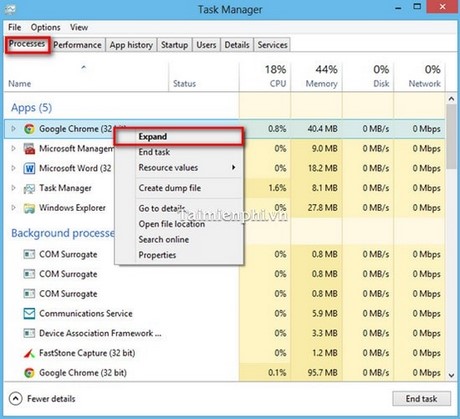
Task: Expand the Microsoft Word row arrow
Action: tap(13, 168)
